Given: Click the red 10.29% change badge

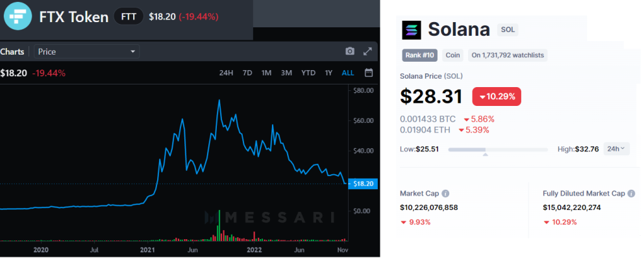Looking at the screenshot, I should tap(497, 97).
